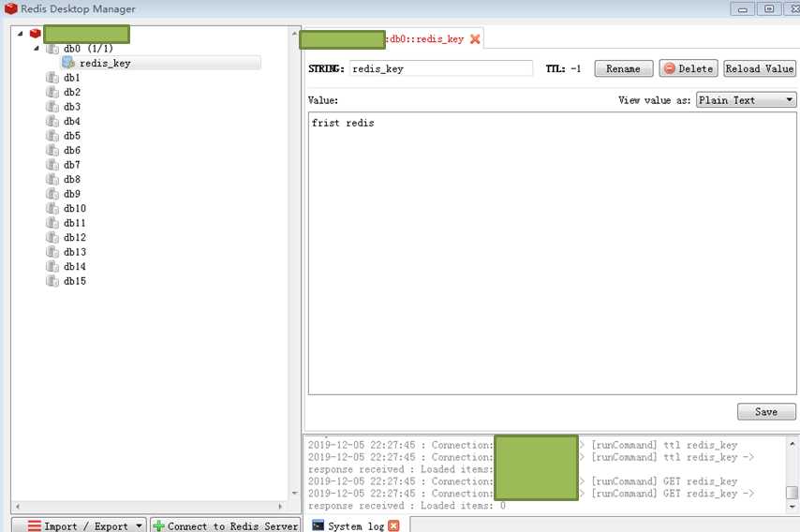Screen dimensions: 800x532
Task: Collapse the Redis server connection node
Action: (20, 34)
